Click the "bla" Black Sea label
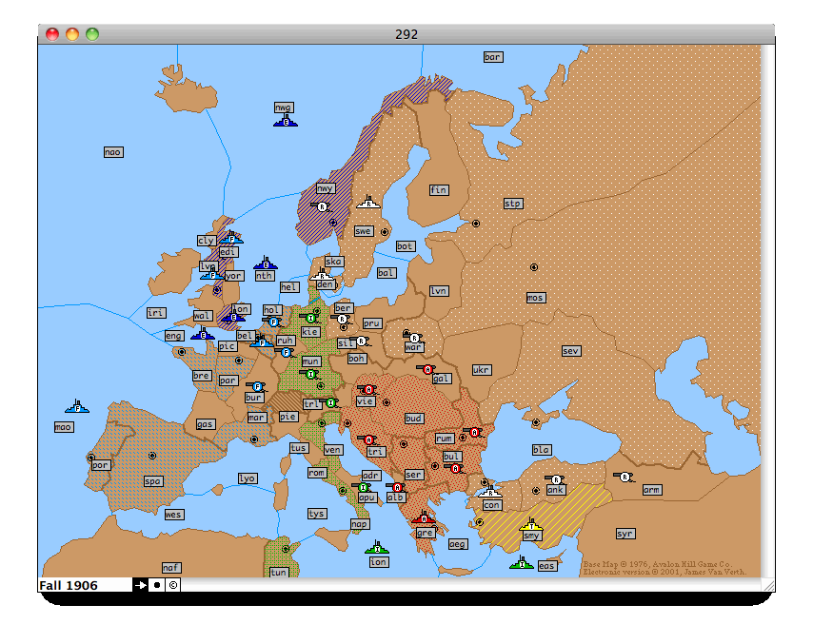This screenshot has width=813, height=644. [542, 450]
